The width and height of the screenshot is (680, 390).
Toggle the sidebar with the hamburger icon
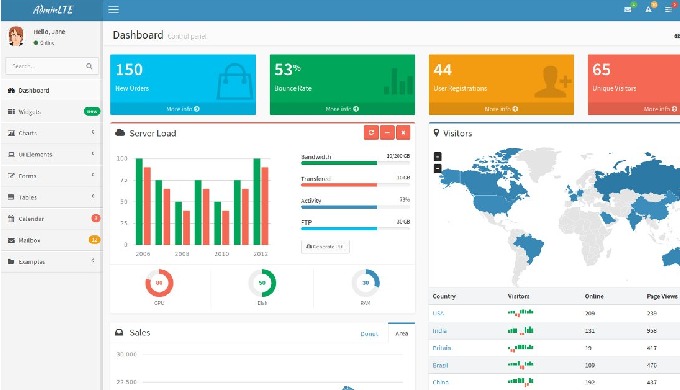[114, 10]
